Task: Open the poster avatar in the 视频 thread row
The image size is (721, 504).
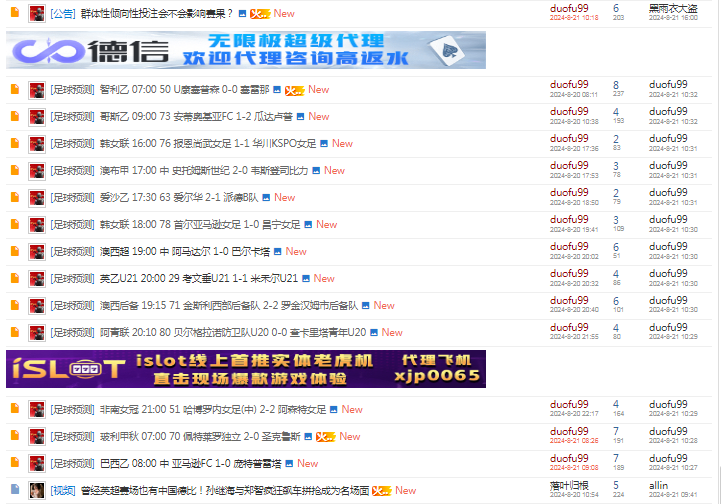Action: click(x=37, y=491)
